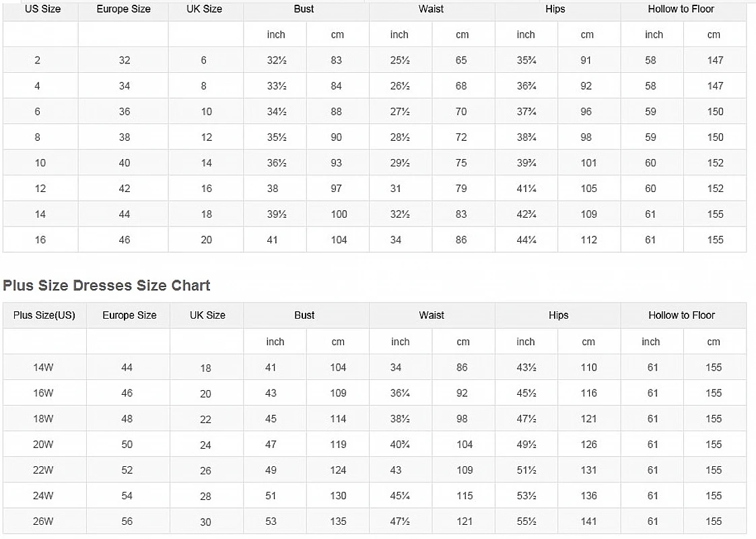Click hips cm value 141 in 26W row
The image size is (756, 539).
[588, 521]
